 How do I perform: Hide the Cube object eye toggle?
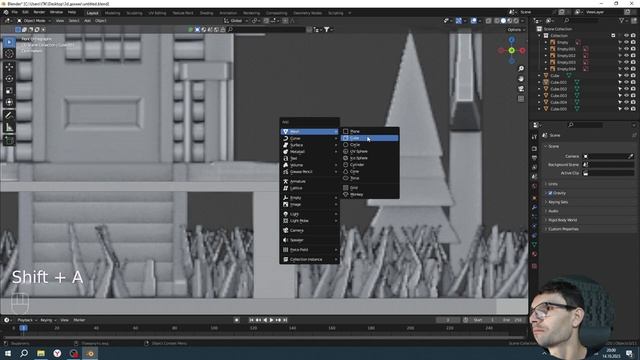click(627, 76)
